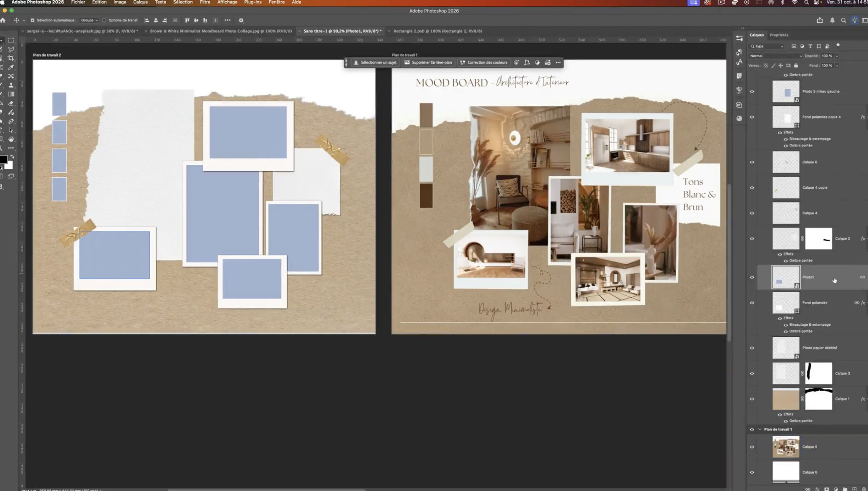Click the share icon top right

point(820,20)
